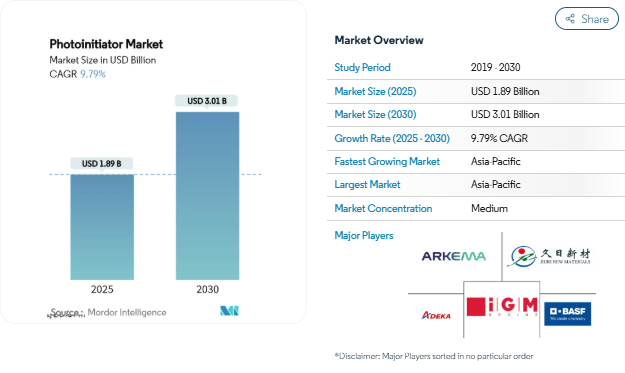Image resolution: width=625 pixels, height=373 pixels.
Task: Click the Market Size (2030) label
Action: (x=375, y=114)
